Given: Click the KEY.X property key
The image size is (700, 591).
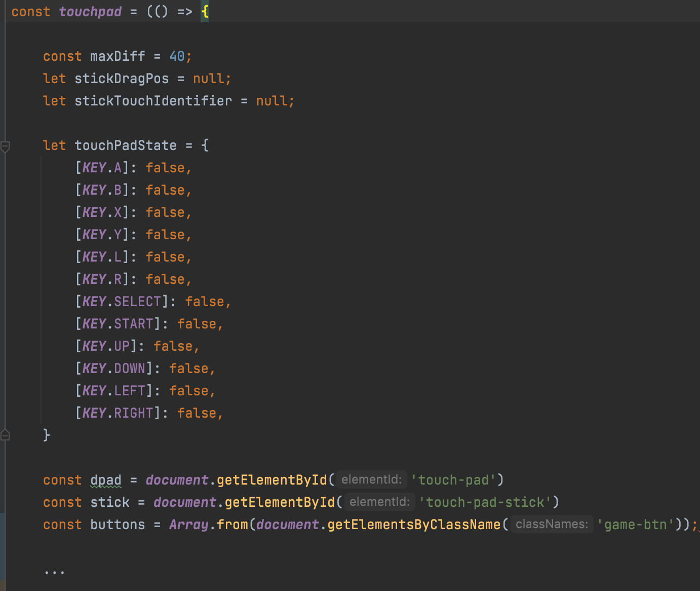Looking at the screenshot, I should click(102, 212).
